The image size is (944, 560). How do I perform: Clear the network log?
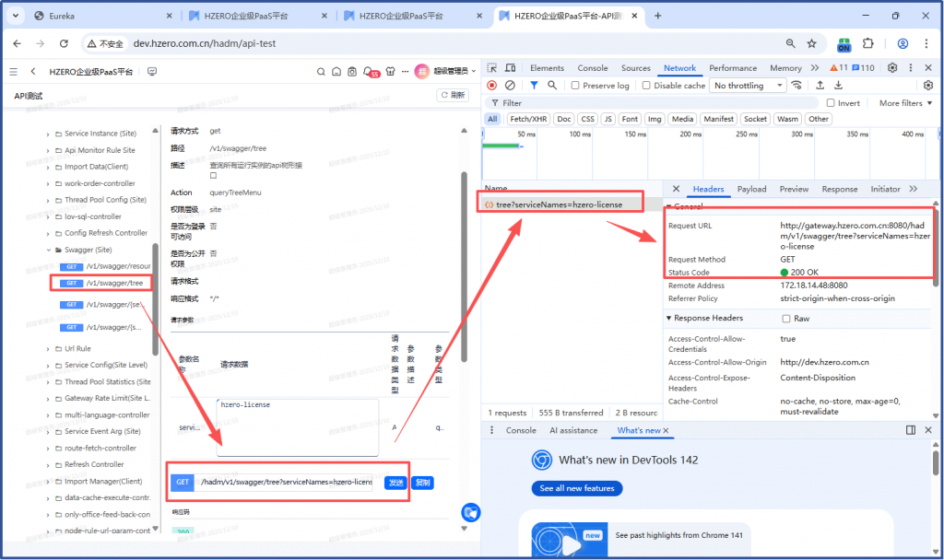pos(510,86)
